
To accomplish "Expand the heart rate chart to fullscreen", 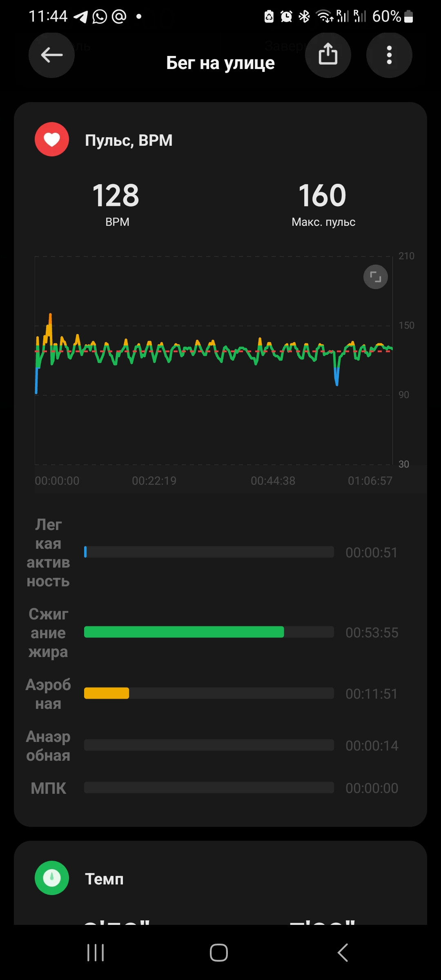I will pyautogui.click(x=376, y=277).
